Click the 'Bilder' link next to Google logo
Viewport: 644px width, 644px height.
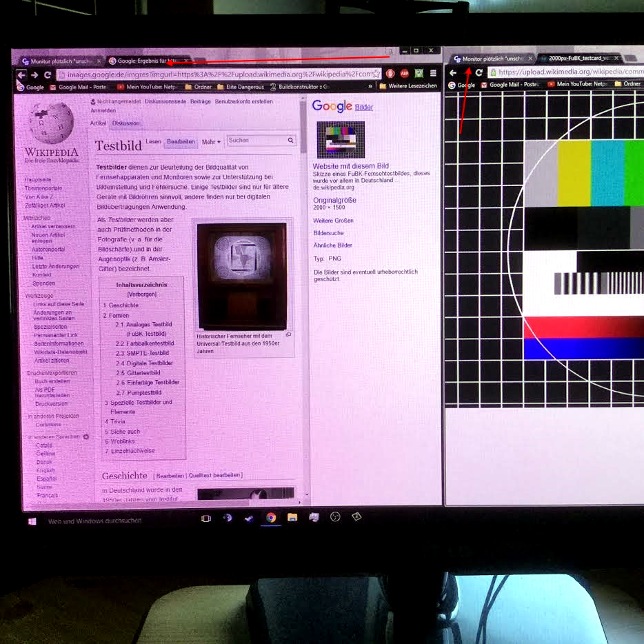coord(364,107)
